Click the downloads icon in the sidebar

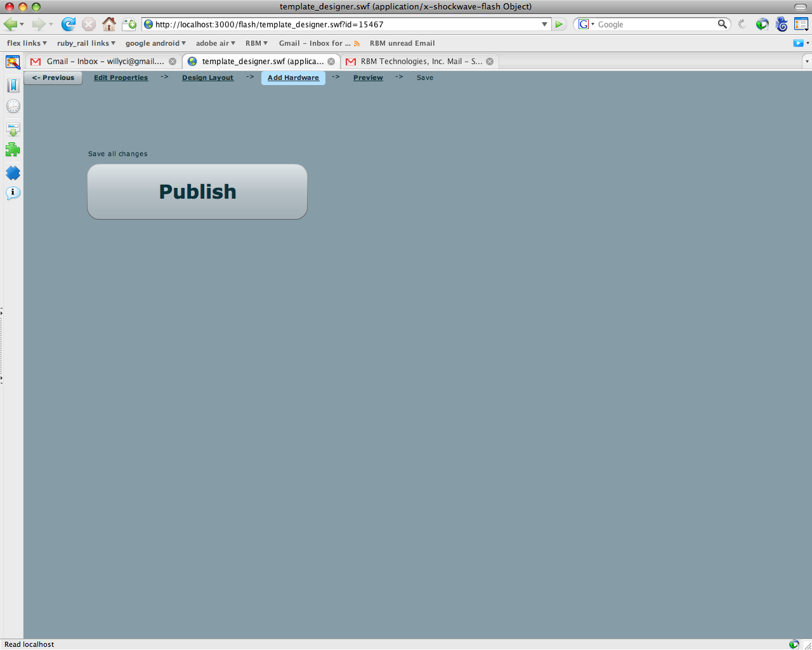coord(13,129)
